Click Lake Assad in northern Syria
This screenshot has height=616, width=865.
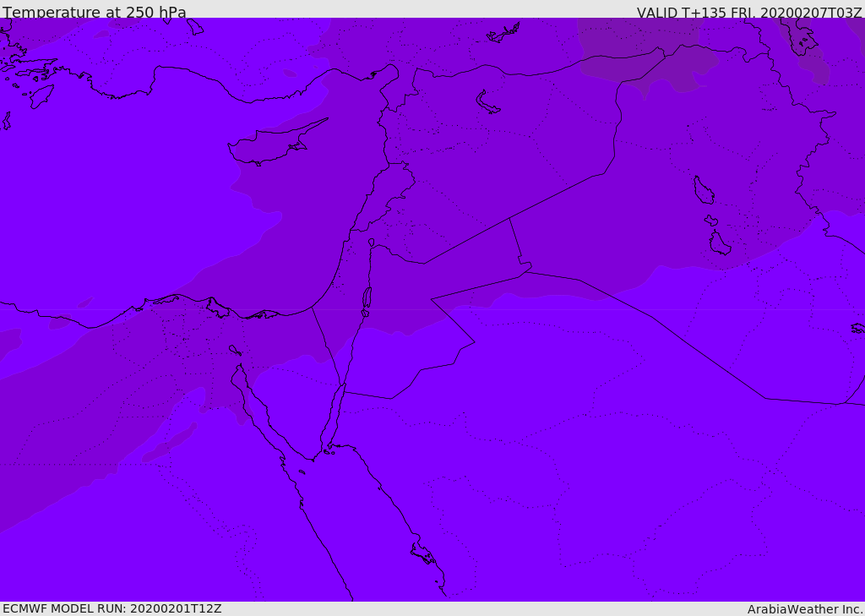coord(487,103)
